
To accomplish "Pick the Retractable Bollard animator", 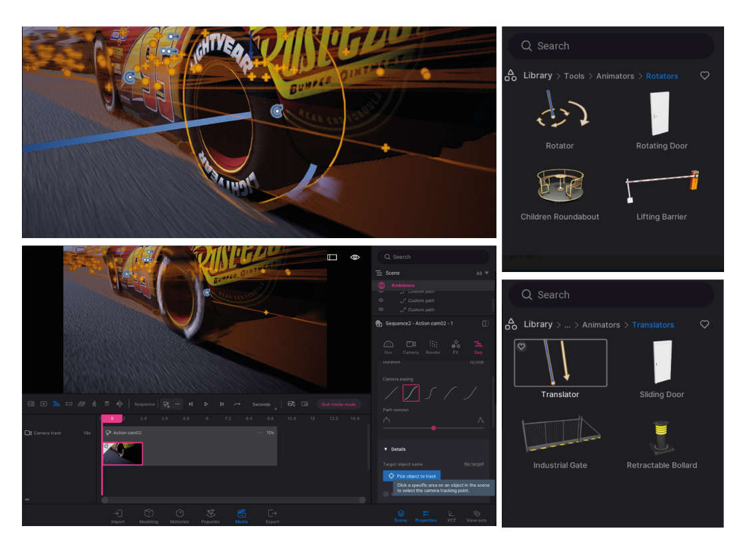I will coord(661,436).
